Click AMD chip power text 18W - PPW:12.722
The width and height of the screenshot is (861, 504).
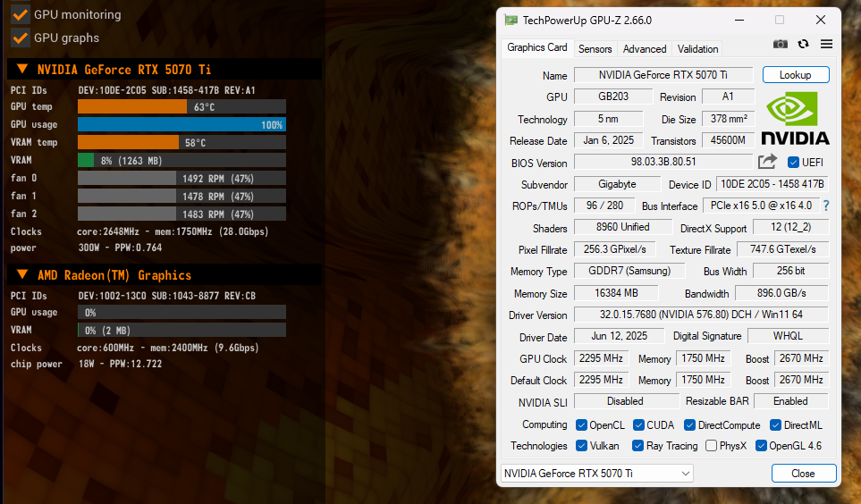121,364
